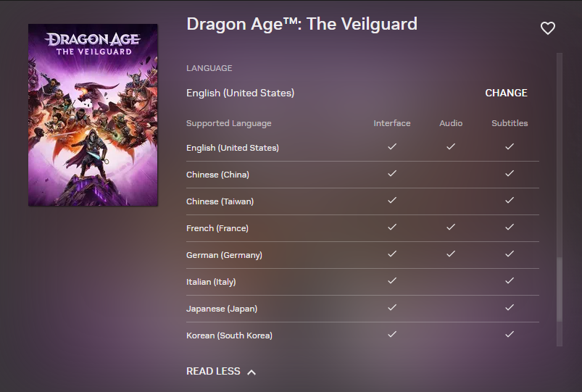Click German Subtitles checkmark
The width and height of the screenshot is (582, 392).
[510, 254]
